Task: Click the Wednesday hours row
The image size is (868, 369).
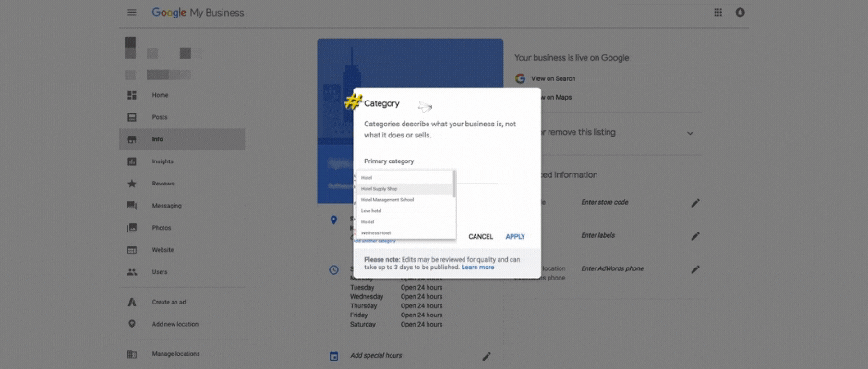Action: pyautogui.click(x=396, y=296)
